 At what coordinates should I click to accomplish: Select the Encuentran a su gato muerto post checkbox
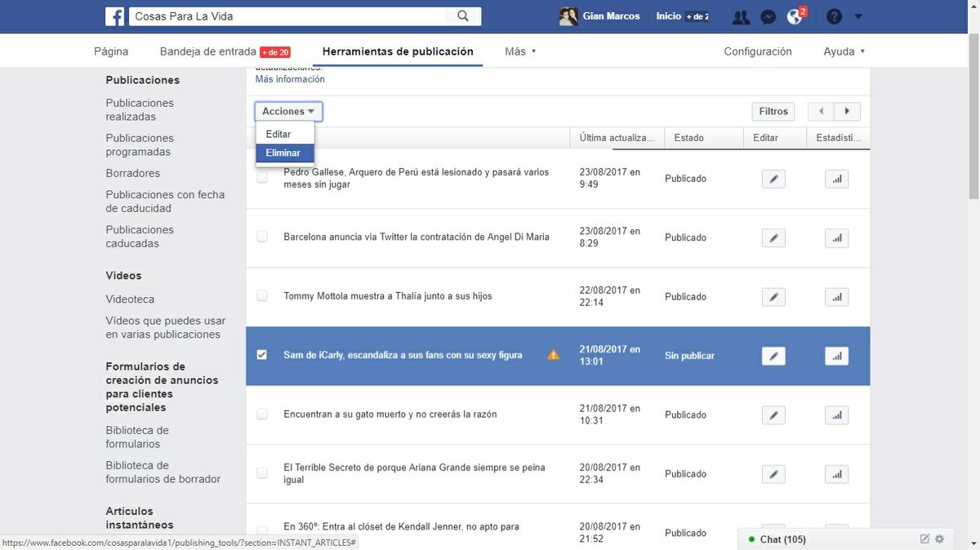coord(262,414)
